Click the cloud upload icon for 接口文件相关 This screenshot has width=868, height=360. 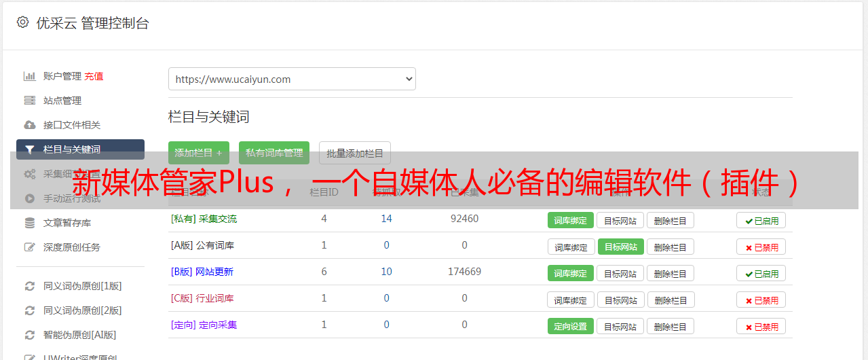[29, 125]
